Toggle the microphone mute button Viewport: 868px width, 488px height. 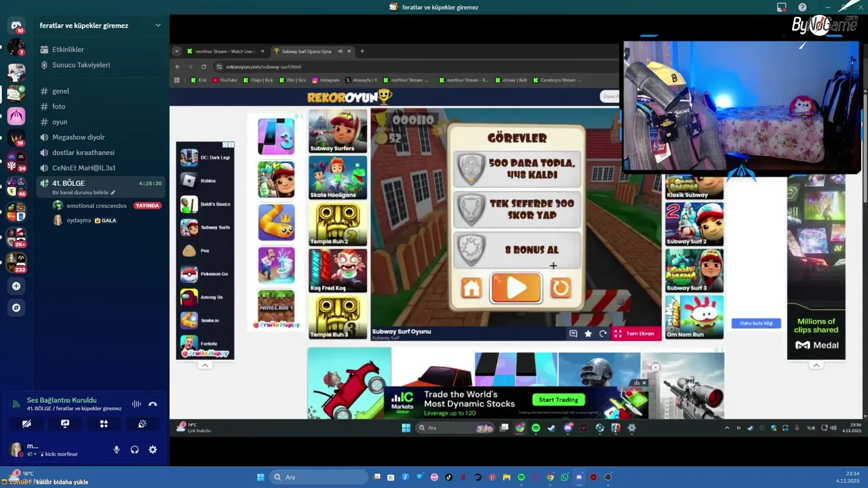(x=117, y=449)
